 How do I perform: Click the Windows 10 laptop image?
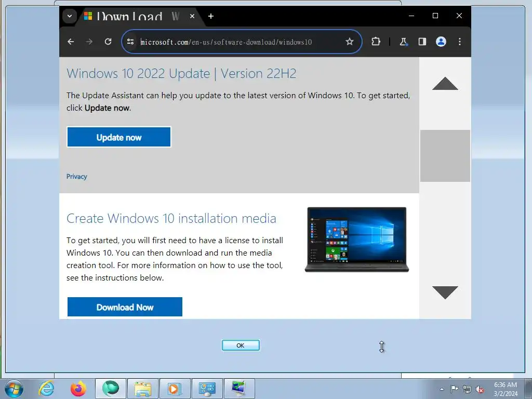[356, 240]
